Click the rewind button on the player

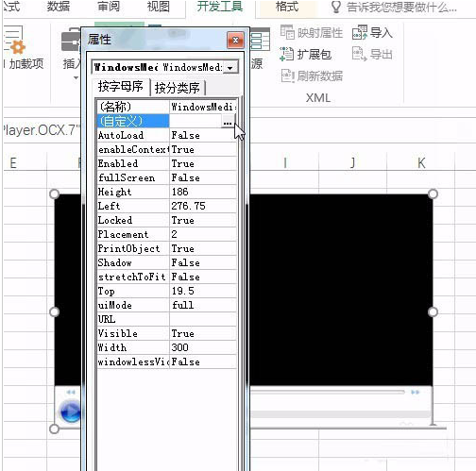71,392
